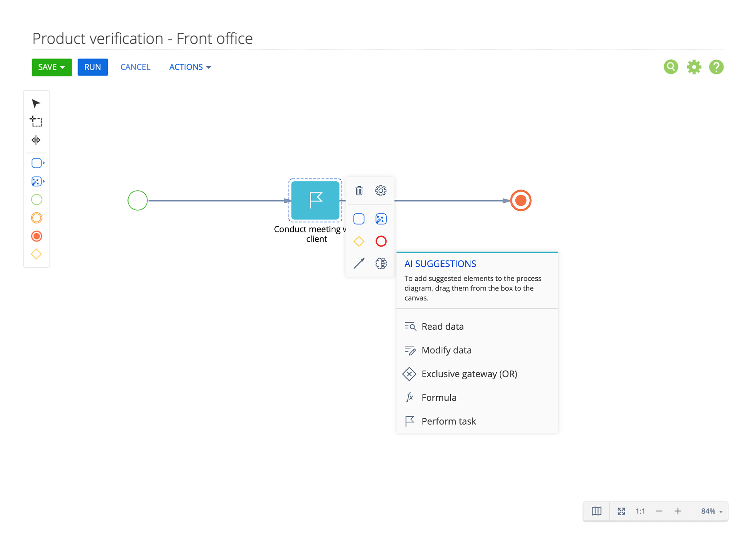Run the Product verification process

[x=92, y=67]
